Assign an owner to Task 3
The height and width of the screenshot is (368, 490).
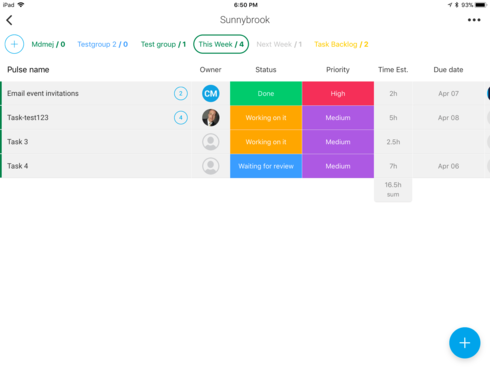click(x=211, y=142)
